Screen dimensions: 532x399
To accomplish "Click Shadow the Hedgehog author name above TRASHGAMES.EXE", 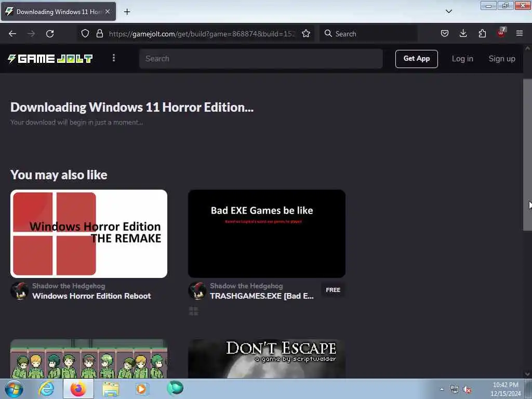I will tap(246, 286).
